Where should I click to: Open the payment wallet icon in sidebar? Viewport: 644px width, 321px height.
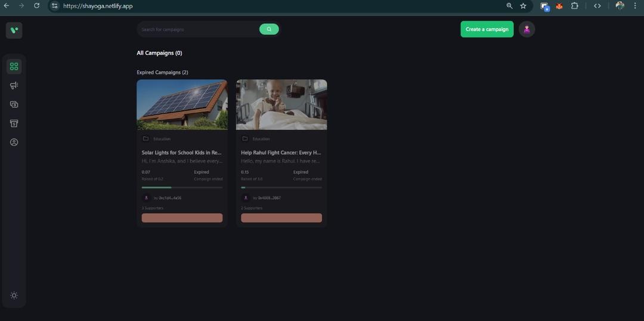click(x=14, y=104)
